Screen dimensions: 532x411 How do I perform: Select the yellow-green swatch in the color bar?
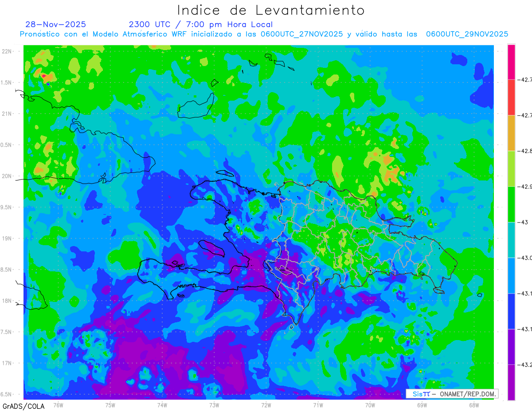tap(511, 168)
